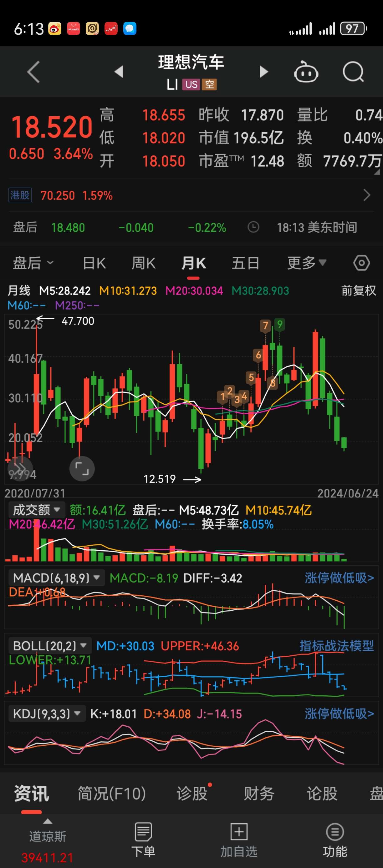
Task: Expand the 港股 quote row chevron
Action: click(367, 195)
